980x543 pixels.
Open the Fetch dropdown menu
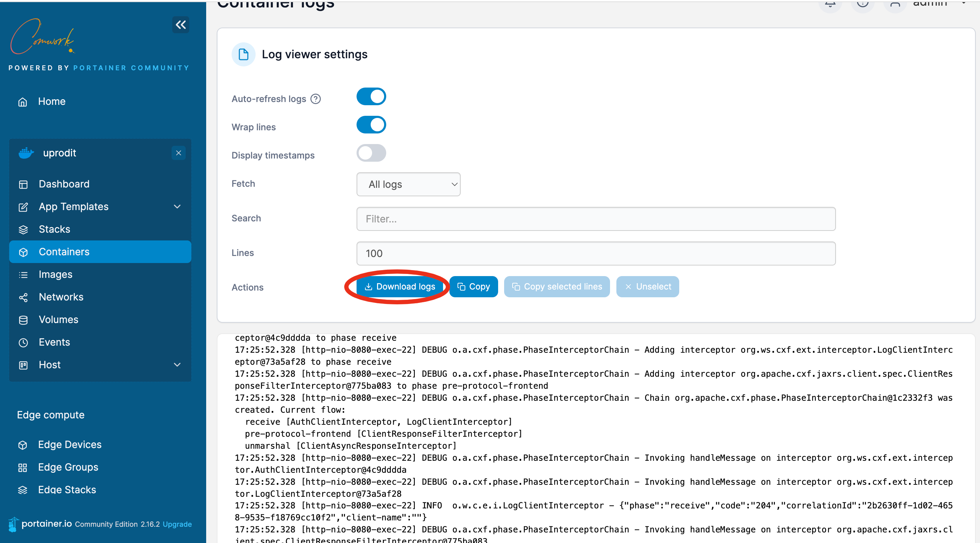click(408, 184)
